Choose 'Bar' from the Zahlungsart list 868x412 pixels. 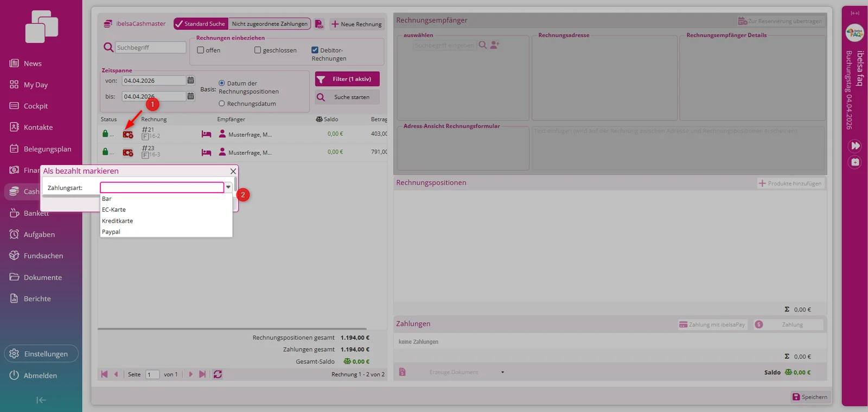pyautogui.click(x=166, y=199)
